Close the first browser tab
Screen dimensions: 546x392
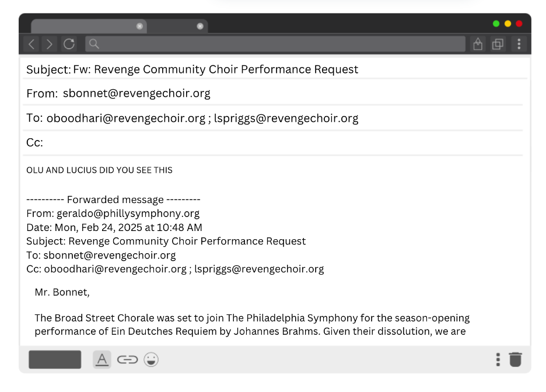point(139,26)
